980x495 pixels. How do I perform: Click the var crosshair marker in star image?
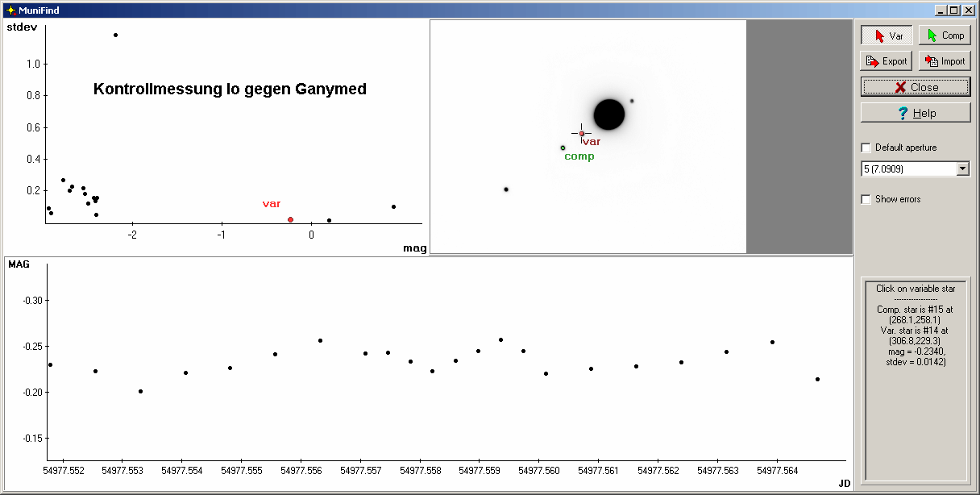[581, 133]
